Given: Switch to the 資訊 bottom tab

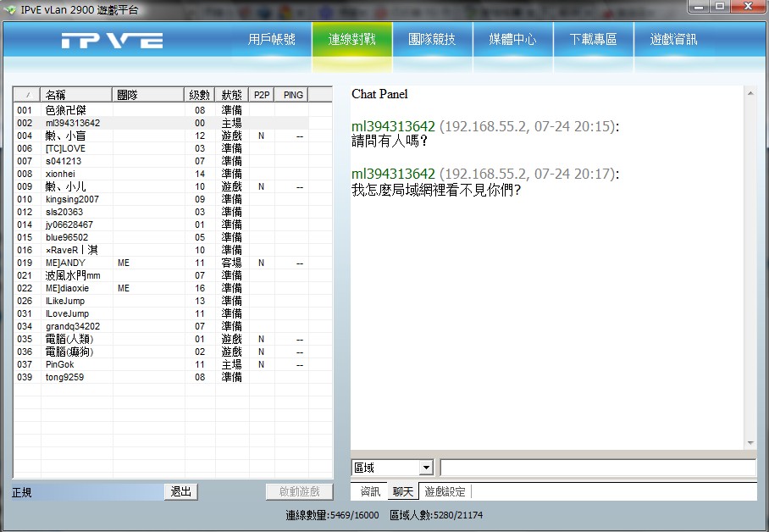Looking at the screenshot, I should point(370,491).
